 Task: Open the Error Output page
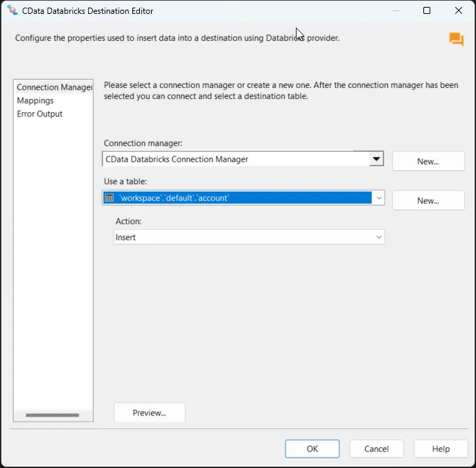(x=39, y=114)
